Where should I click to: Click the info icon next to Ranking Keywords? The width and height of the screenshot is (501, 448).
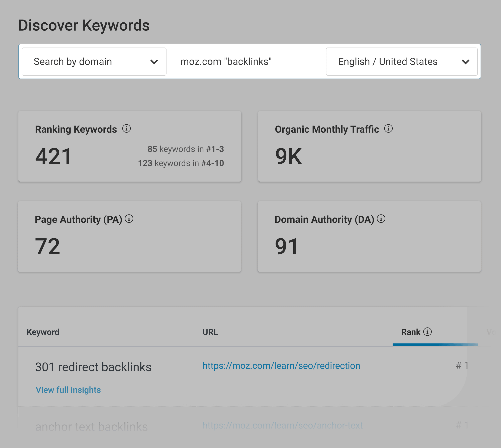point(127,129)
